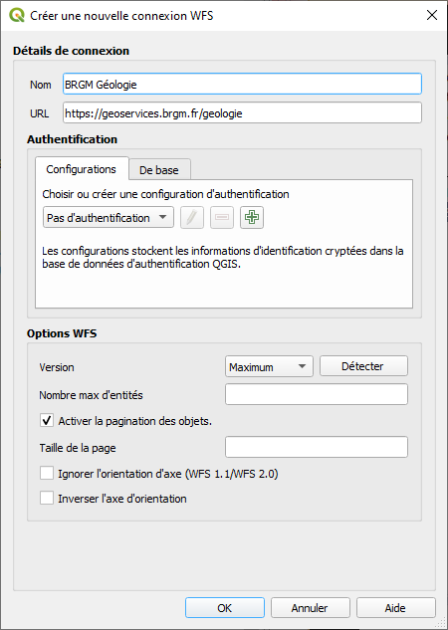The image size is (448, 630).
Task: Click into the URL field
Action: tap(242, 113)
